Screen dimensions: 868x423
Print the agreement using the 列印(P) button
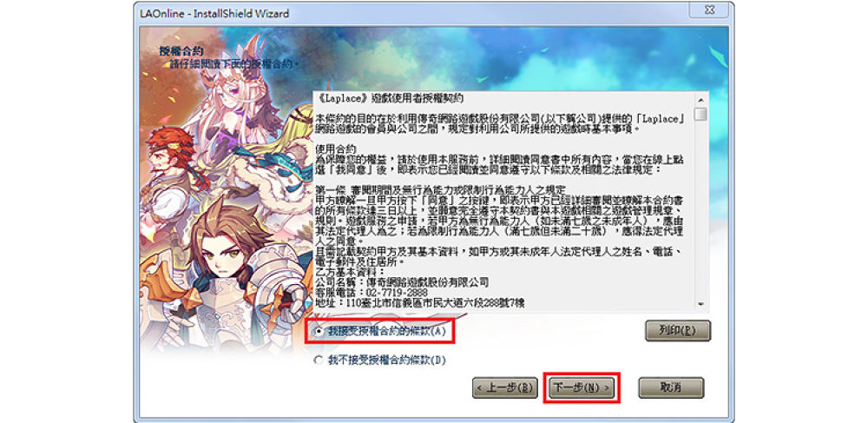click(x=678, y=331)
